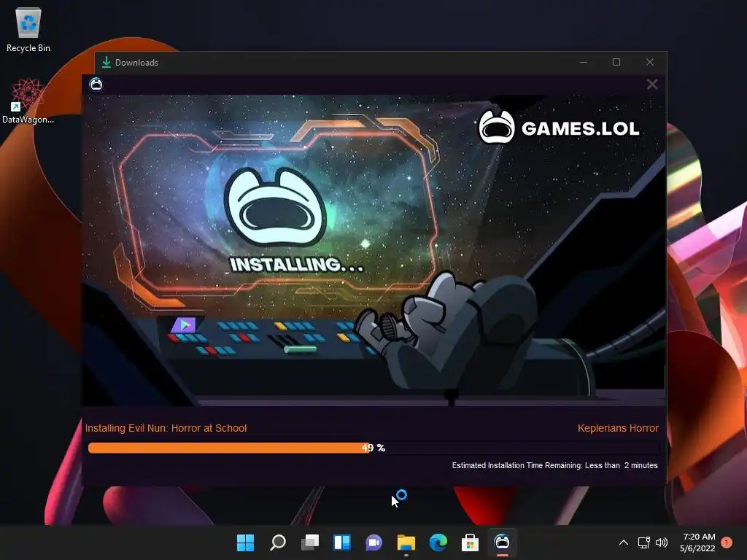The image size is (747, 560).
Task: Select the DataWagon desktop shortcut
Action: (x=28, y=101)
